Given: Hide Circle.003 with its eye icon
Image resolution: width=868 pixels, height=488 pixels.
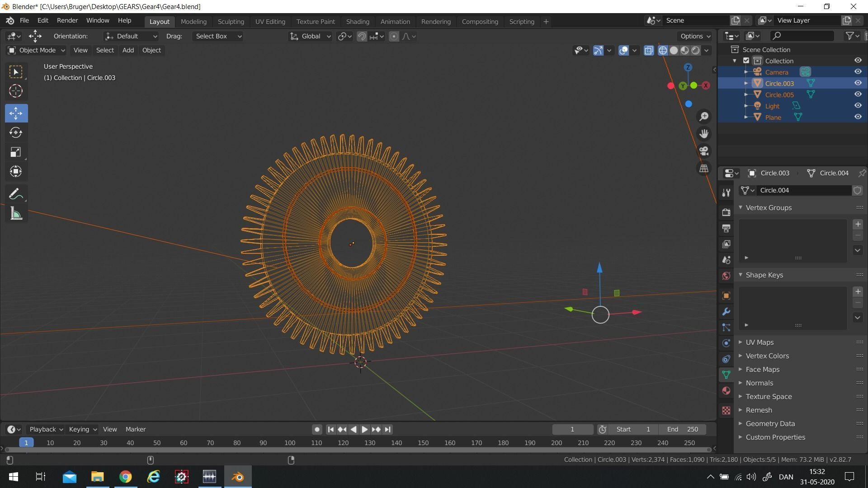Looking at the screenshot, I should pos(858,83).
